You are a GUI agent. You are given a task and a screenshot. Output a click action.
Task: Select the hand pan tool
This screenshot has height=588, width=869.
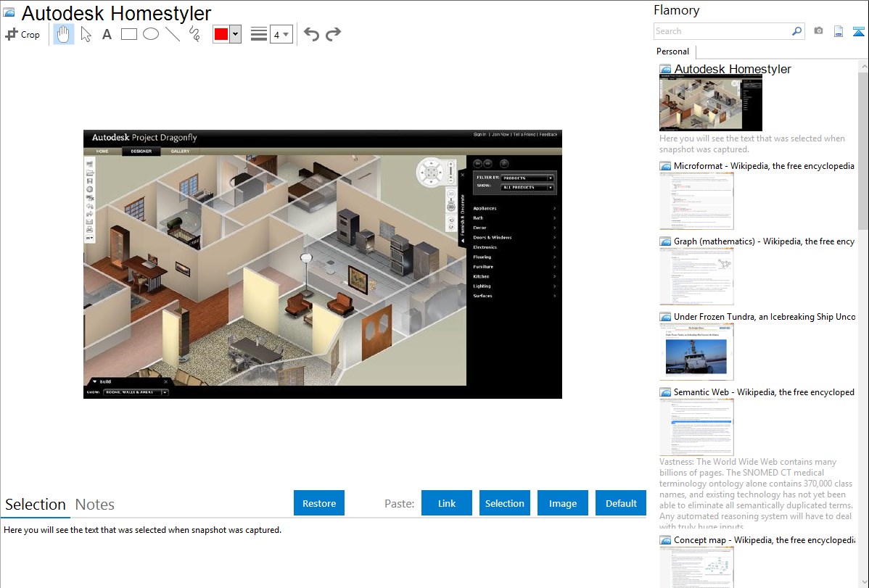click(63, 34)
